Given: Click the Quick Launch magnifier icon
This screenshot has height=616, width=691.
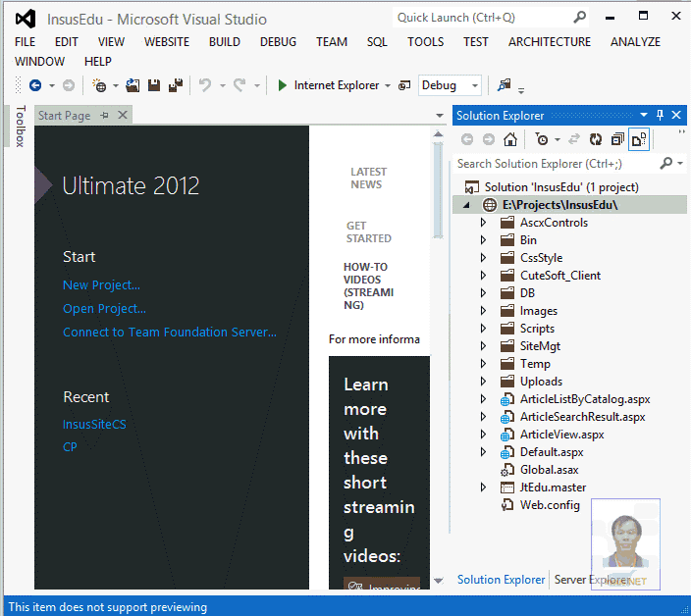Looking at the screenshot, I should pos(580,18).
